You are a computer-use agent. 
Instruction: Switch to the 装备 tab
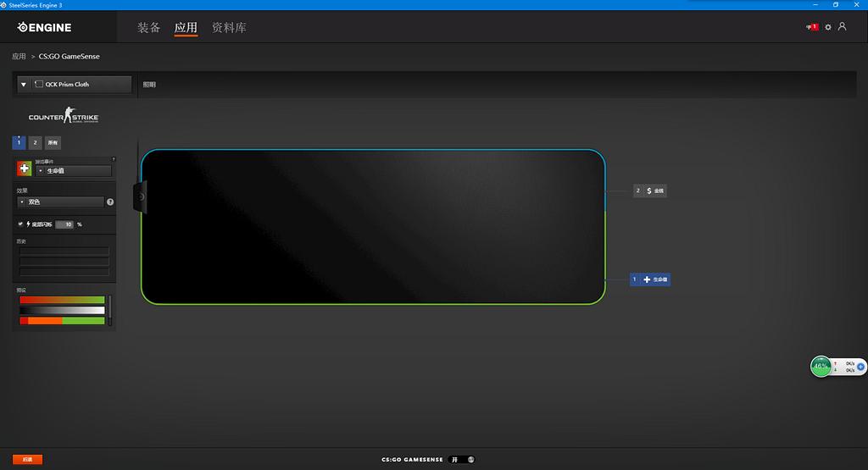click(x=148, y=27)
